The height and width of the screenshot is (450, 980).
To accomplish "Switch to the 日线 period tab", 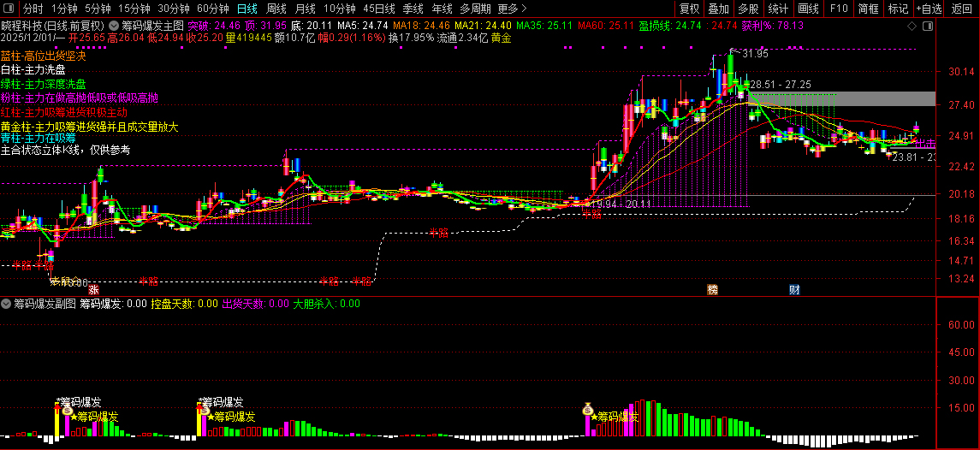I will (246, 9).
